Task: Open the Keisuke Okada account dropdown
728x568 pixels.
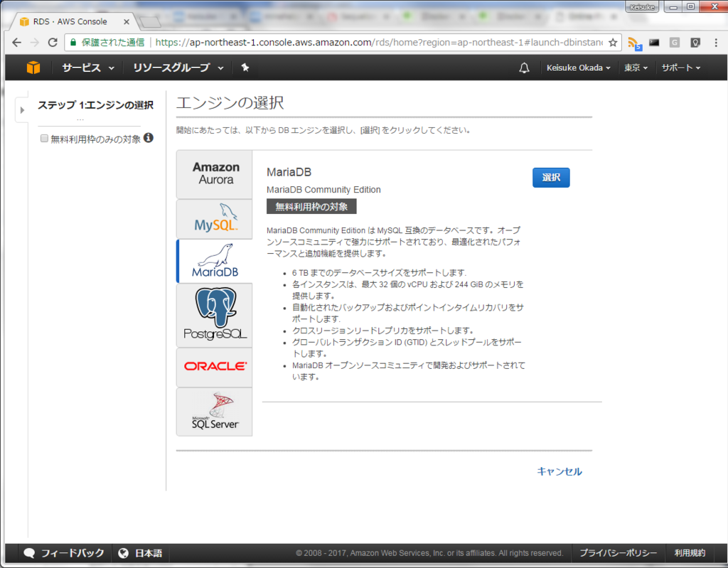Action: [579, 68]
